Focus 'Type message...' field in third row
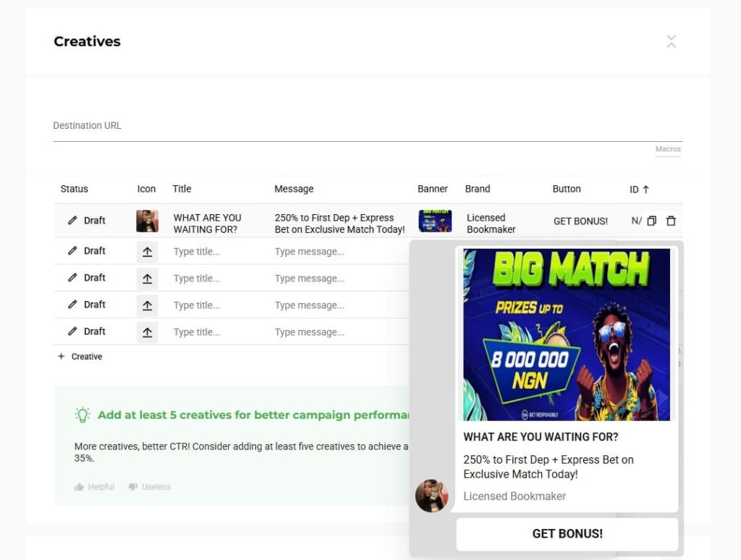Image resolution: width=741 pixels, height=560 pixels. pos(310,279)
